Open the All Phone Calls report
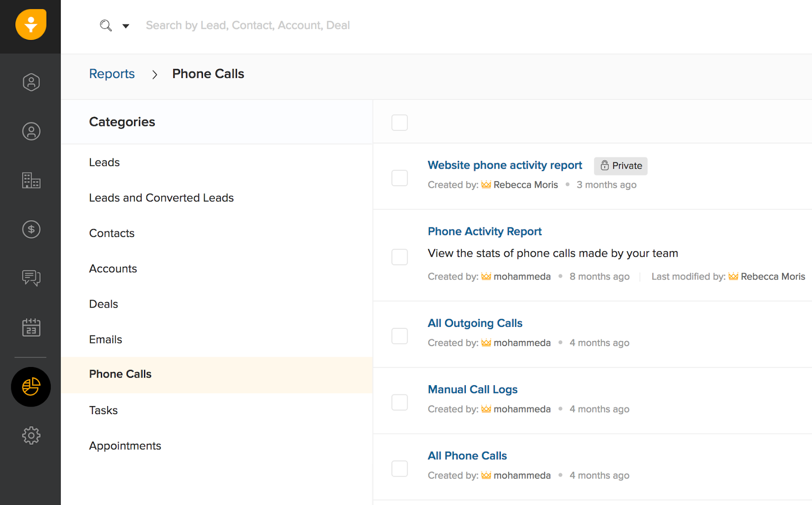The height and width of the screenshot is (505, 812). tap(467, 456)
